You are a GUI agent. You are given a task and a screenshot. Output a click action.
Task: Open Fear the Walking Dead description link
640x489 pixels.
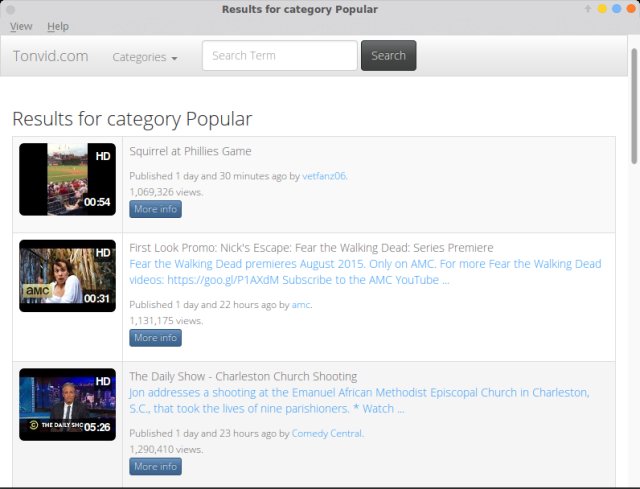[x=365, y=272]
